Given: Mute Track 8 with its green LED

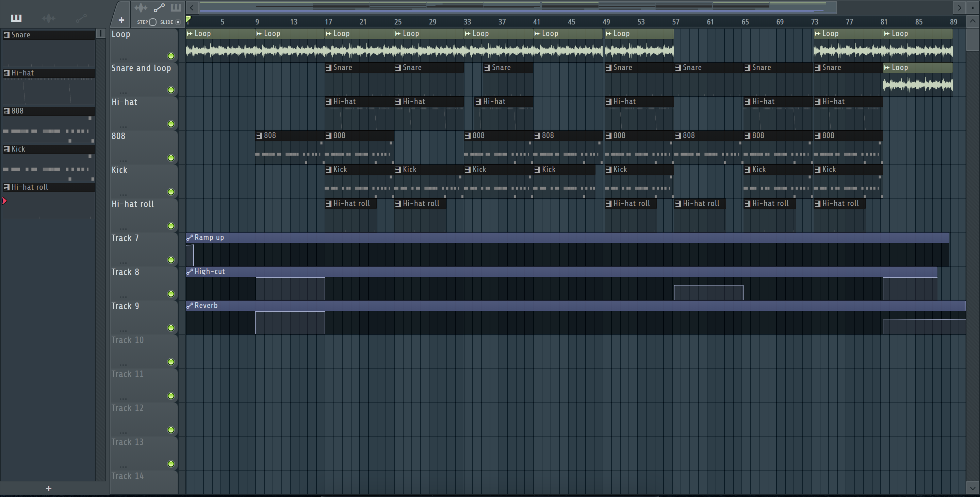Looking at the screenshot, I should coord(171,294).
